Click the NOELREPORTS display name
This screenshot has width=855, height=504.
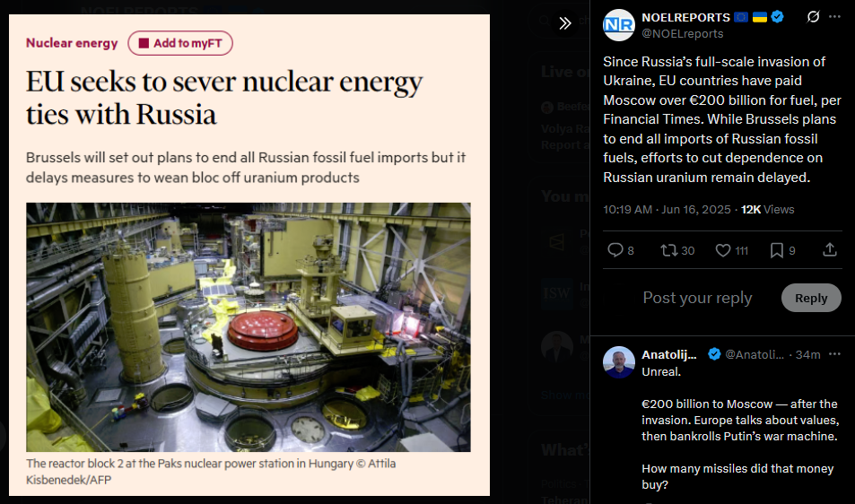[686, 17]
